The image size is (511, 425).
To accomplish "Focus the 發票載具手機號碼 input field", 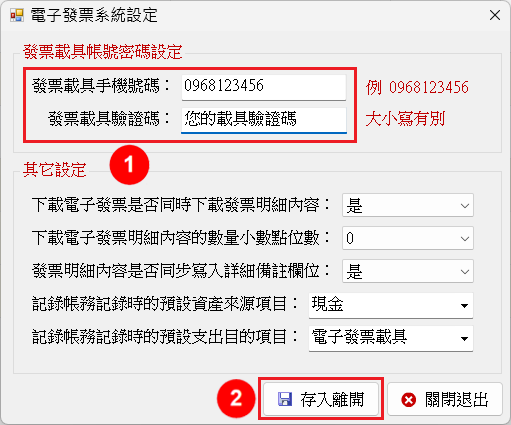I will (264, 87).
